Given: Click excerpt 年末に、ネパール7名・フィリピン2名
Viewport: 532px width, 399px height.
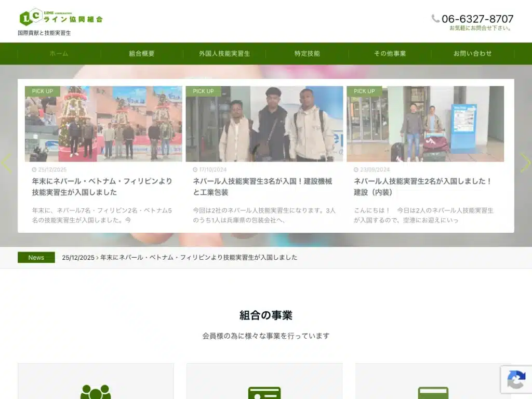Looking at the screenshot, I should point(102,215).
